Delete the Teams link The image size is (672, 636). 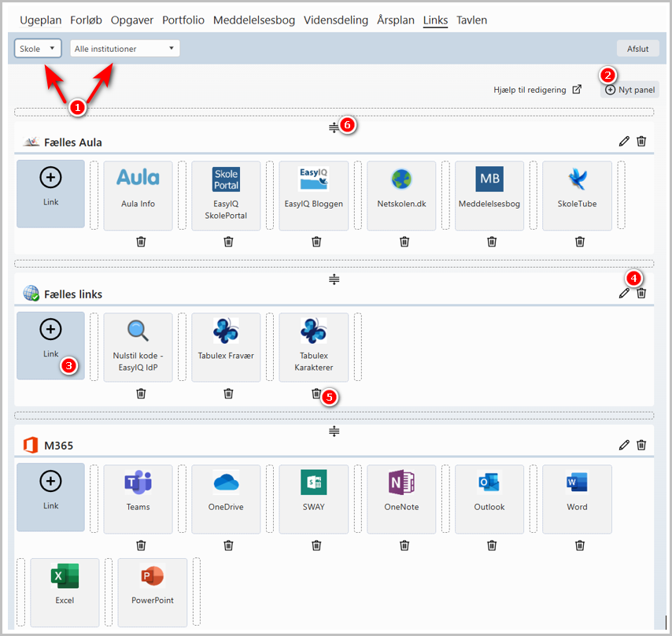pos(141,545)
